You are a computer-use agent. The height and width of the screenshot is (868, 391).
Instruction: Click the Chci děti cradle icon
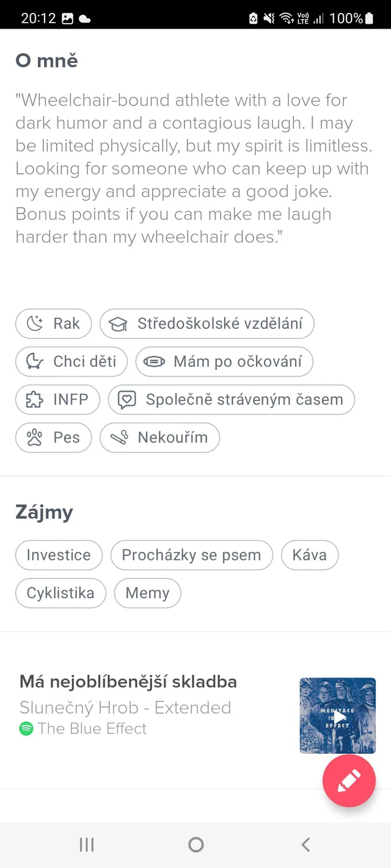[35, 361]
